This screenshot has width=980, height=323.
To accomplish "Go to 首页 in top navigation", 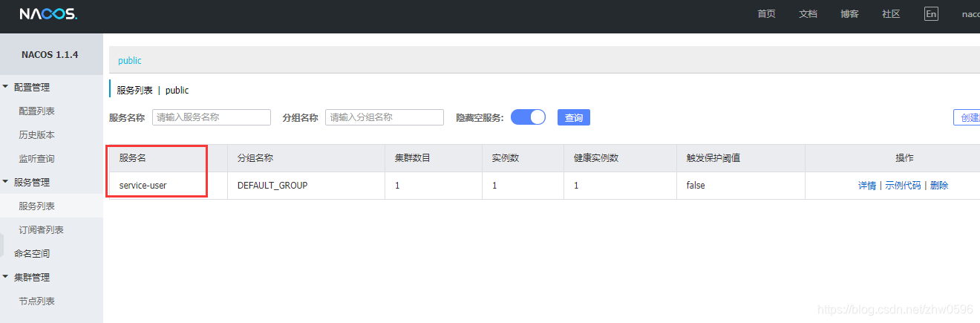I will pos(766,14).
